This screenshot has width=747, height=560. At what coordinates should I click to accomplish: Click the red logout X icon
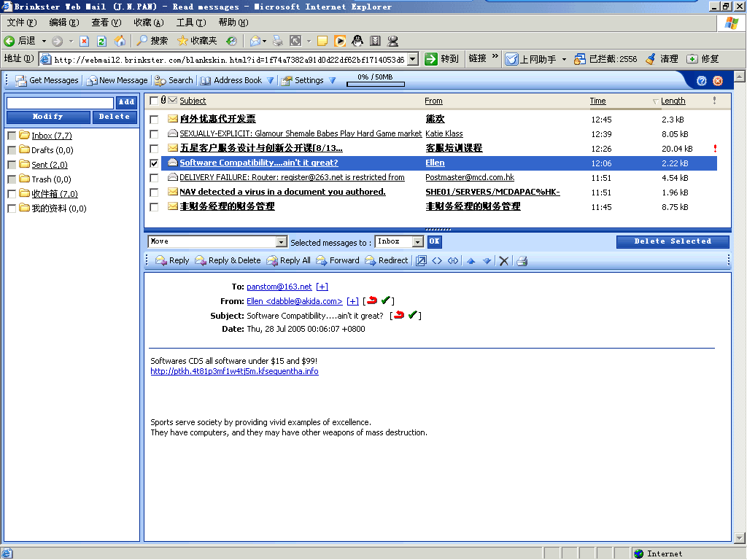[x=718, y=81]
